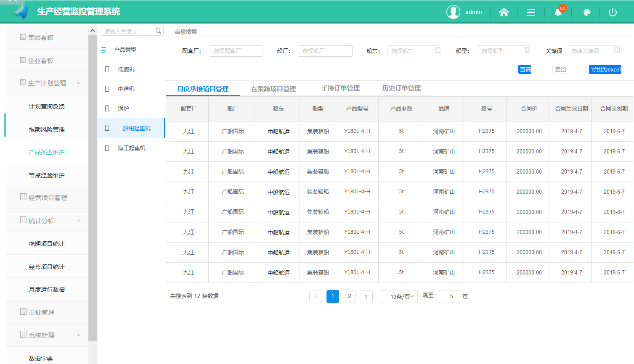Click the home icon in header

point(504,12)
